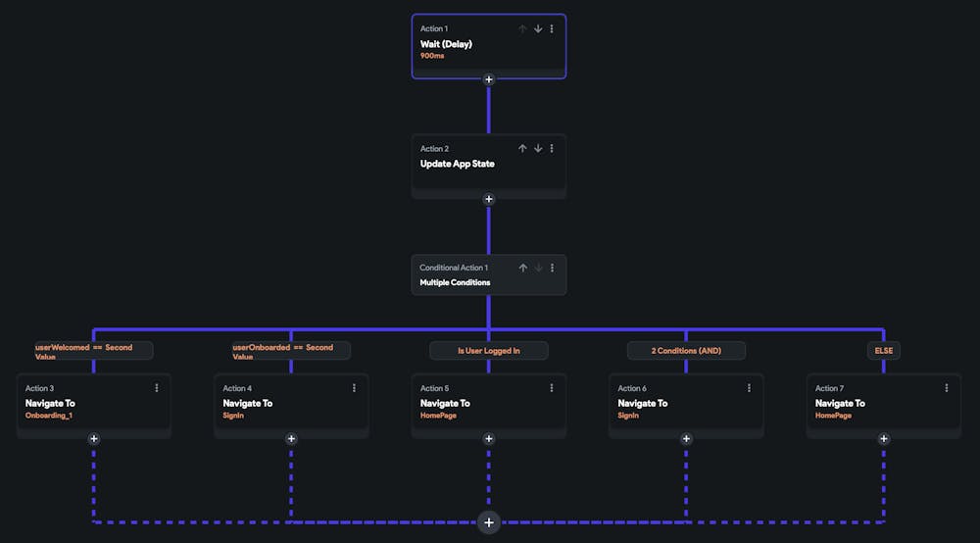The image size is (980, 543).
Task: Add action below Action 6 card
Action: pos(686,438)
